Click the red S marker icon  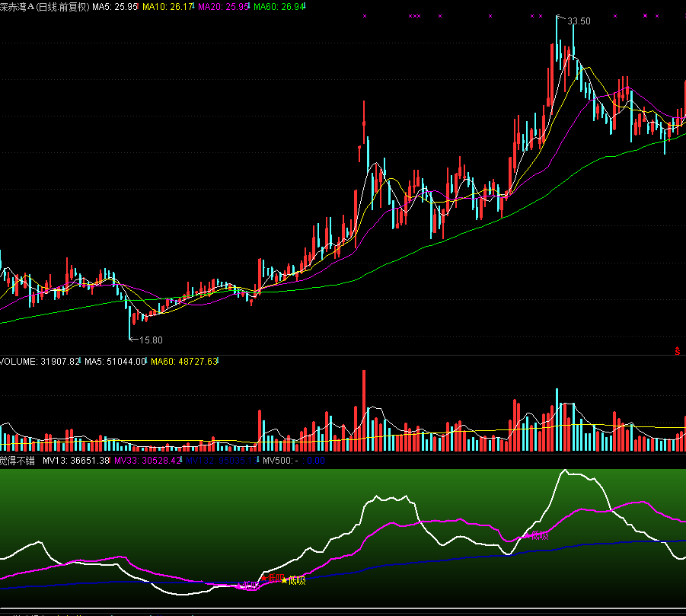pyautogui.click(x=677, y=351)
